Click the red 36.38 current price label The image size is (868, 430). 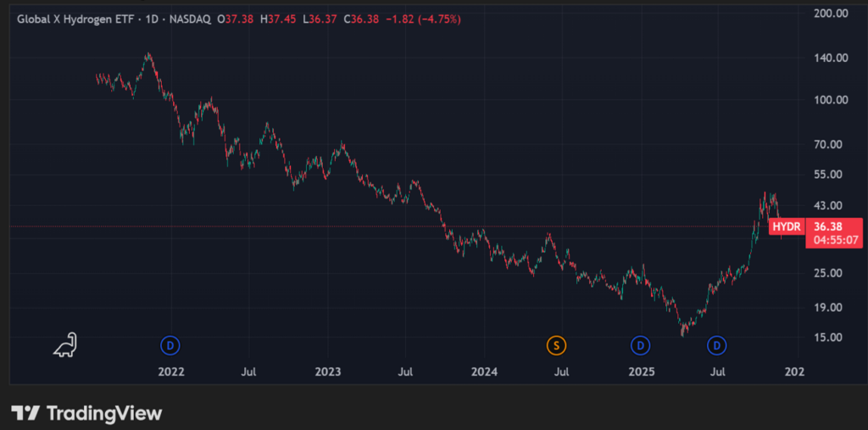click(827, 226)
